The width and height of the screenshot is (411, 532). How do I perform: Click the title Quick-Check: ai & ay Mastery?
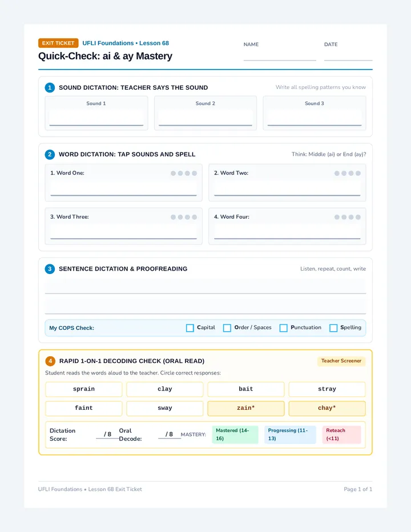pos(105,56)
